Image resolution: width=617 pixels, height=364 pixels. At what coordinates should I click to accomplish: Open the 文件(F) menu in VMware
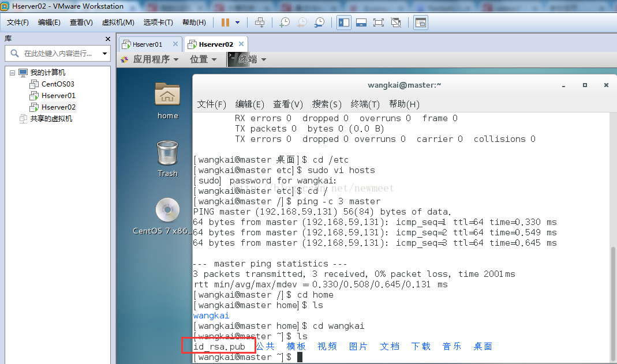click(18, 22)
